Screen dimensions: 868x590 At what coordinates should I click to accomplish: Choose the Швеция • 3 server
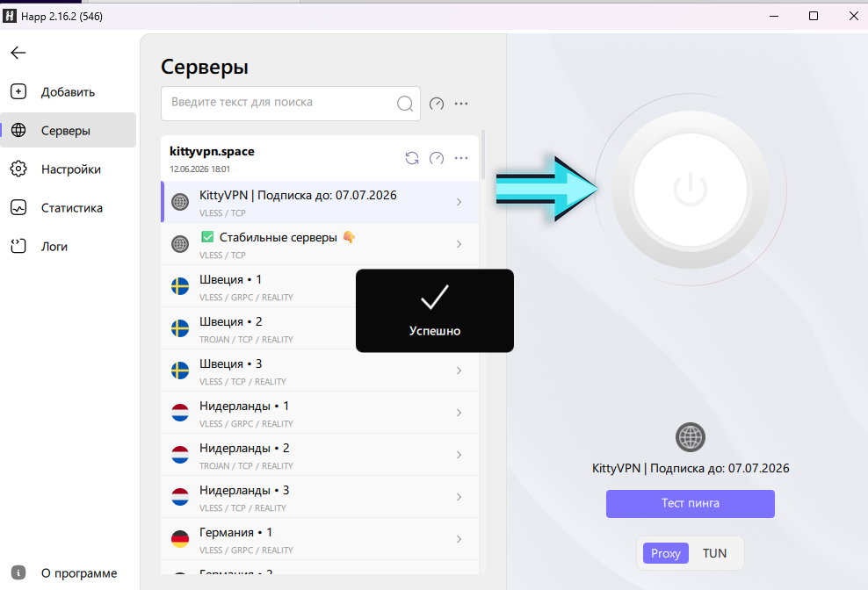320,371
